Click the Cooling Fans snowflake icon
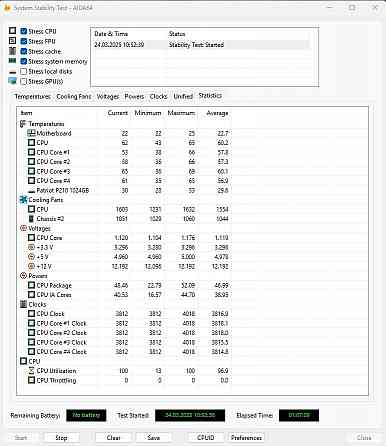 click(23, 200)
